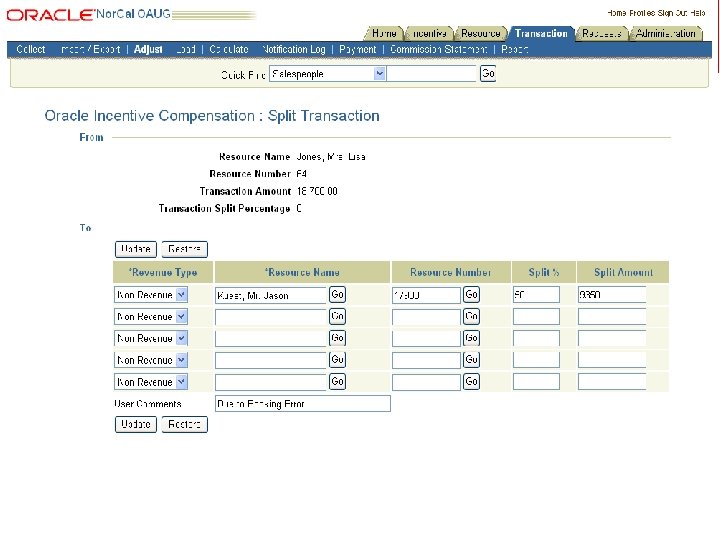Image resolution: width=720 pixels, height=540 pixels.
Task: Open Revenue Type dropdown in fifth row
Action: coord(151,382)
